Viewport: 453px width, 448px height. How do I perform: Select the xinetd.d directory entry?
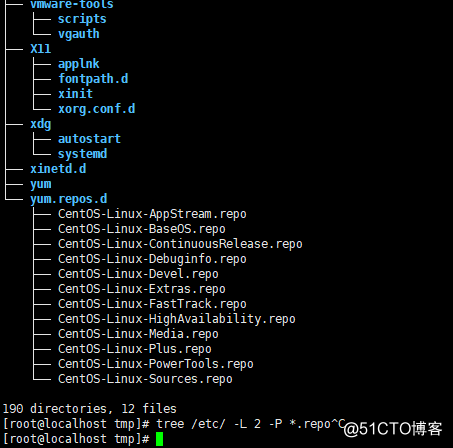pos(58,169)
